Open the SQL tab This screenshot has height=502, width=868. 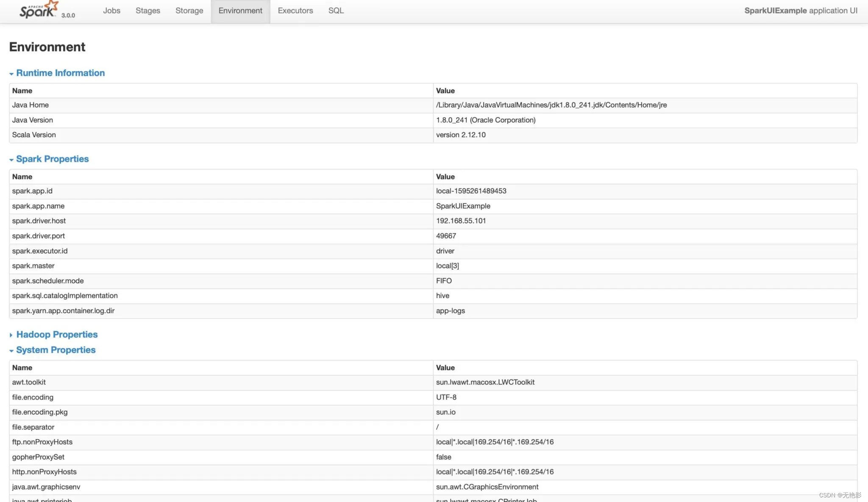(x=336, y=11)
